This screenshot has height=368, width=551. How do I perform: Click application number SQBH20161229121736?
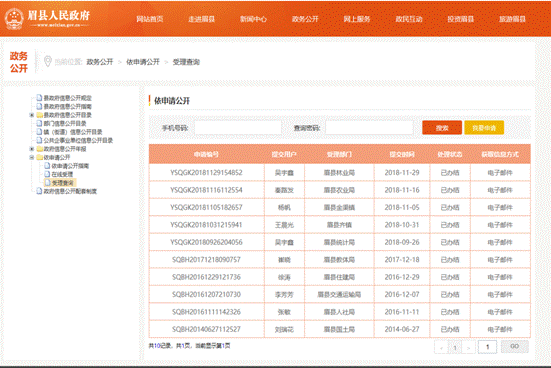206,277
